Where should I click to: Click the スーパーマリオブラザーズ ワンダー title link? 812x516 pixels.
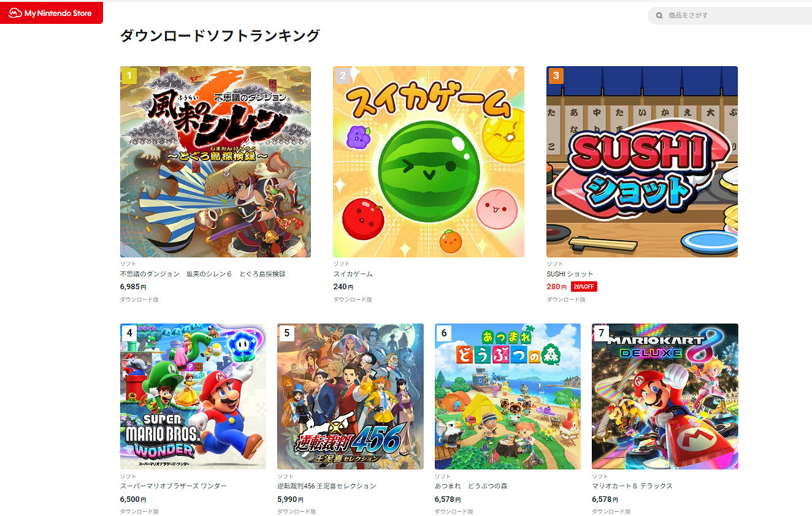tap(174, 486)
